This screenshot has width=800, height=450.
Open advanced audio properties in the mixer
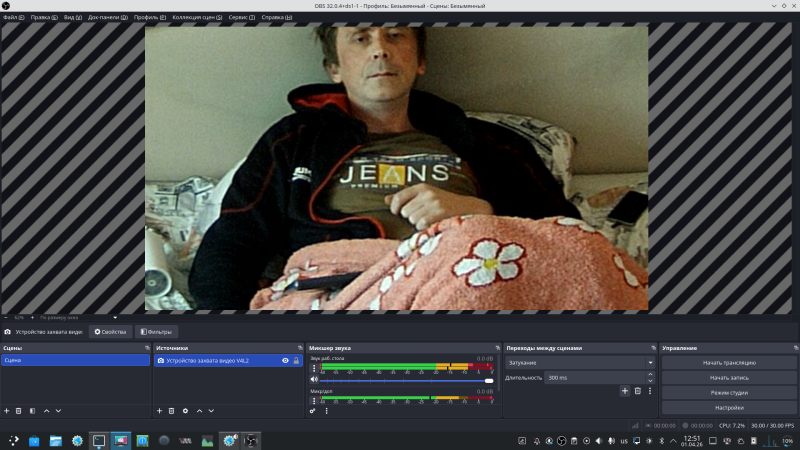point(313,411)
